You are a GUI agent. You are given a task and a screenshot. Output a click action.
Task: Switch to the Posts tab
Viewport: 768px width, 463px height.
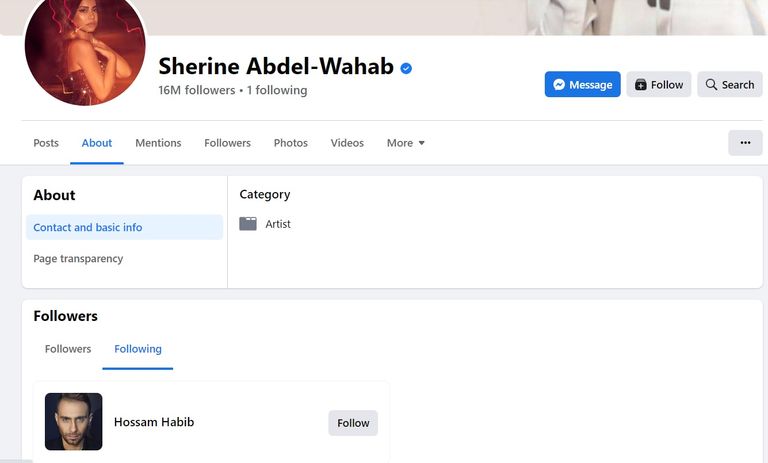click(x=46, y=143)
